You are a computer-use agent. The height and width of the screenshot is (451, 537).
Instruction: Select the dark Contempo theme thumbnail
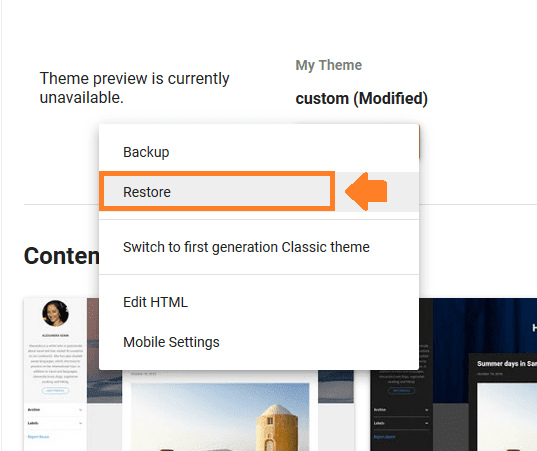(x=453, y=374)
